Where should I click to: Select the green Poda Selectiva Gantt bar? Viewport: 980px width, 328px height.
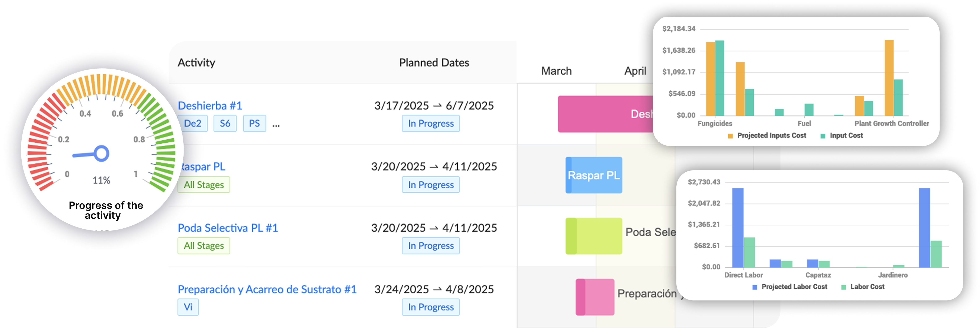pyautogui.click(x=594, y=236)
